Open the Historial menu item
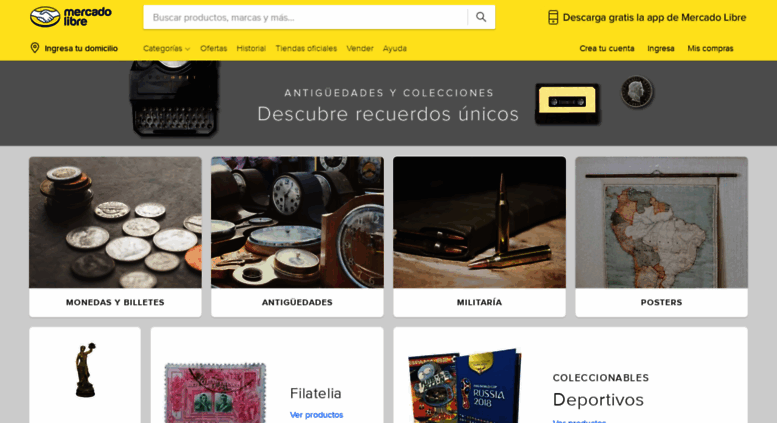 pyautogui.click(x=251, y=49)
